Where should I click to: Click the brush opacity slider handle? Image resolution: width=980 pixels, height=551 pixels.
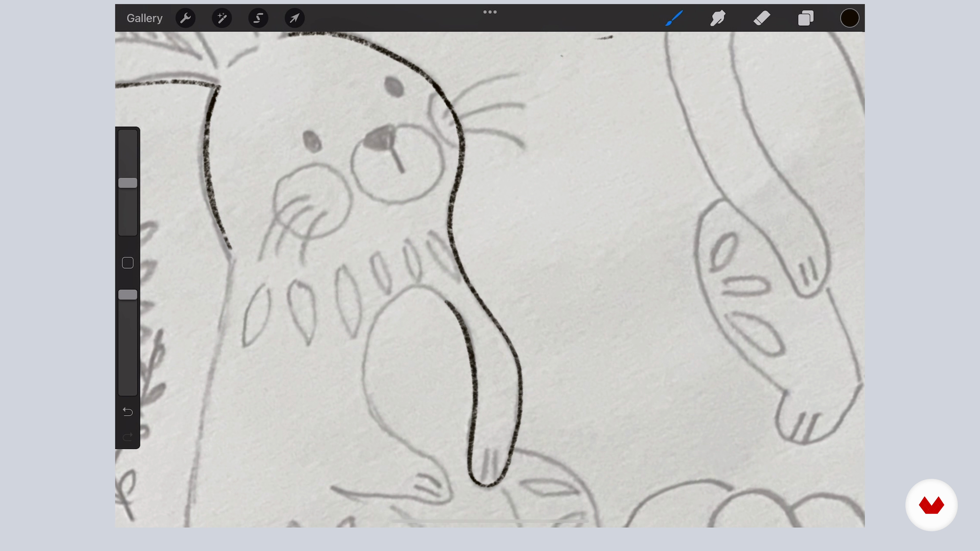click(127, 295)
